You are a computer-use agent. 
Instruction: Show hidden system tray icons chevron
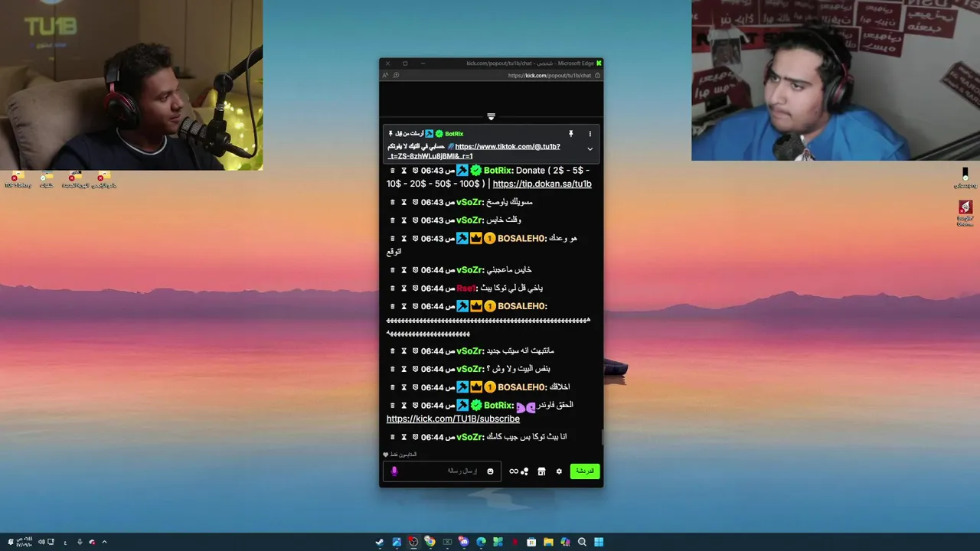[104, 542]
